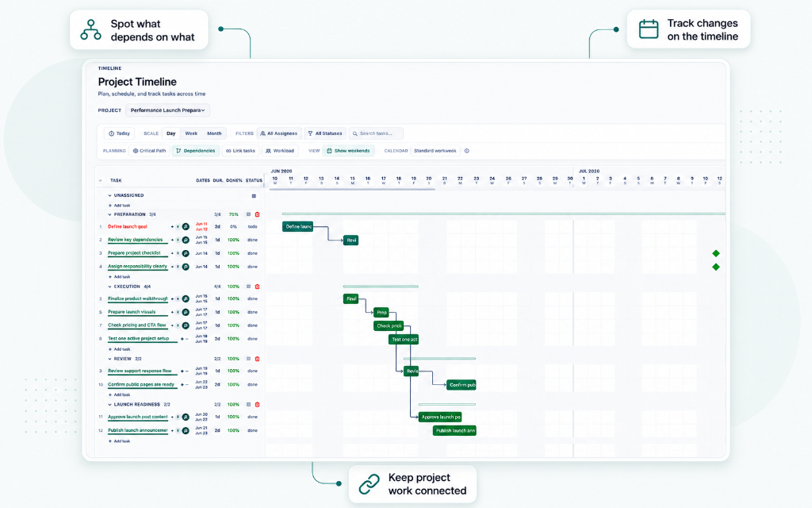Screen dimensions: 812x508
Task: Click the assignee avatar on Publish launch announcement
Action: pyautogui.click(x=186, y=430)
